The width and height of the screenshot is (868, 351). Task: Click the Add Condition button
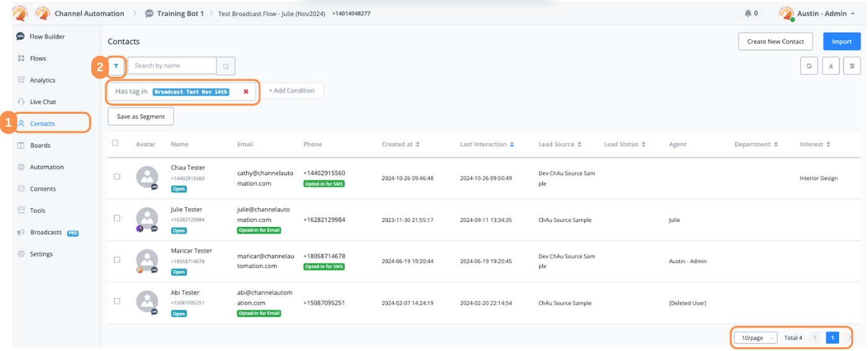pyautogui.click(x=291, y=91)
